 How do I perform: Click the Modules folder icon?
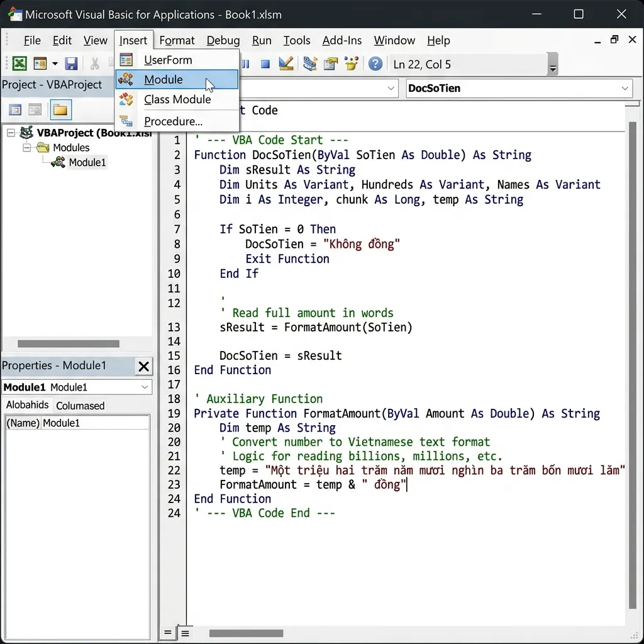[43, 147]
